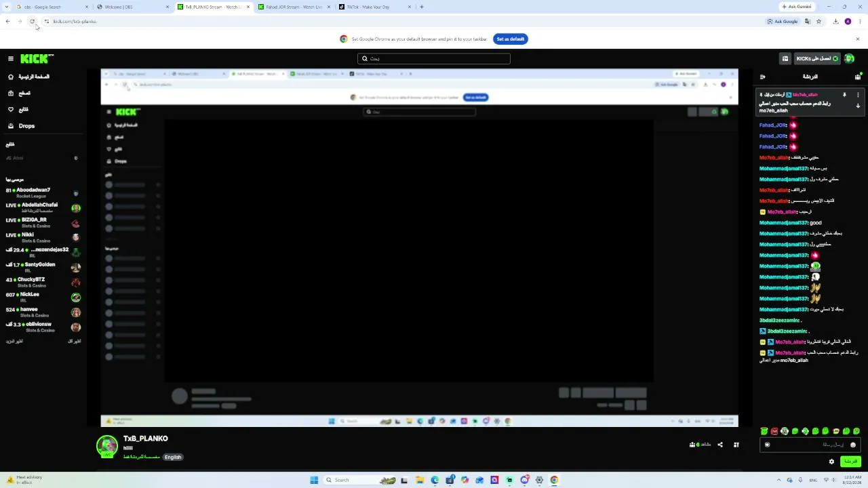
Task: Open the gift icon next to KICKs button
Action: pyautogui.click(x=785, y=59)
